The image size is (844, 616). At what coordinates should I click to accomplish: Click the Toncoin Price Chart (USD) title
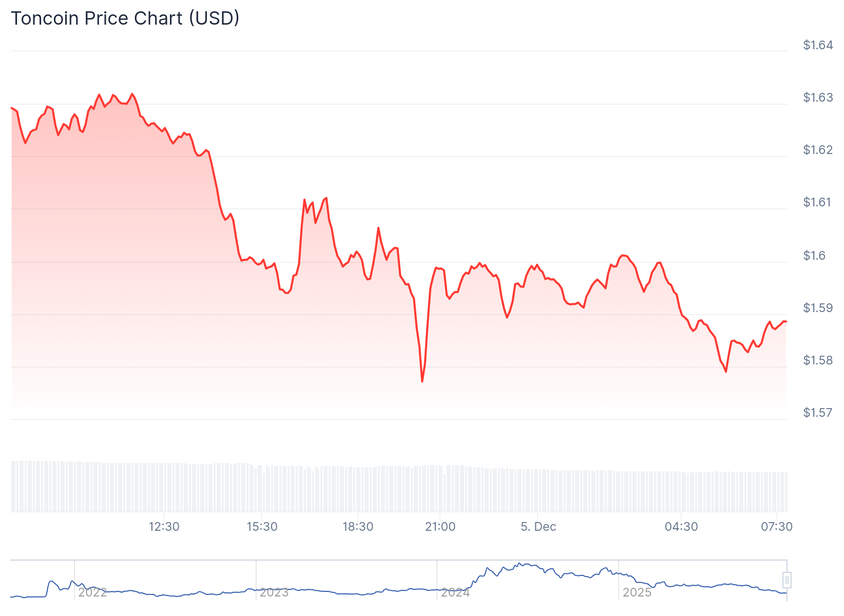125,18
